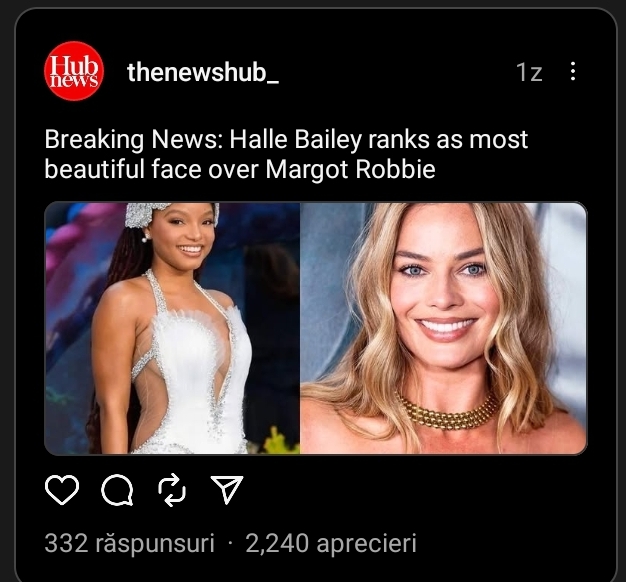This screenshot has height=582, width=626.
Task: Click the word 'beautiful' in the caption
Action: (x=94, y=169)
